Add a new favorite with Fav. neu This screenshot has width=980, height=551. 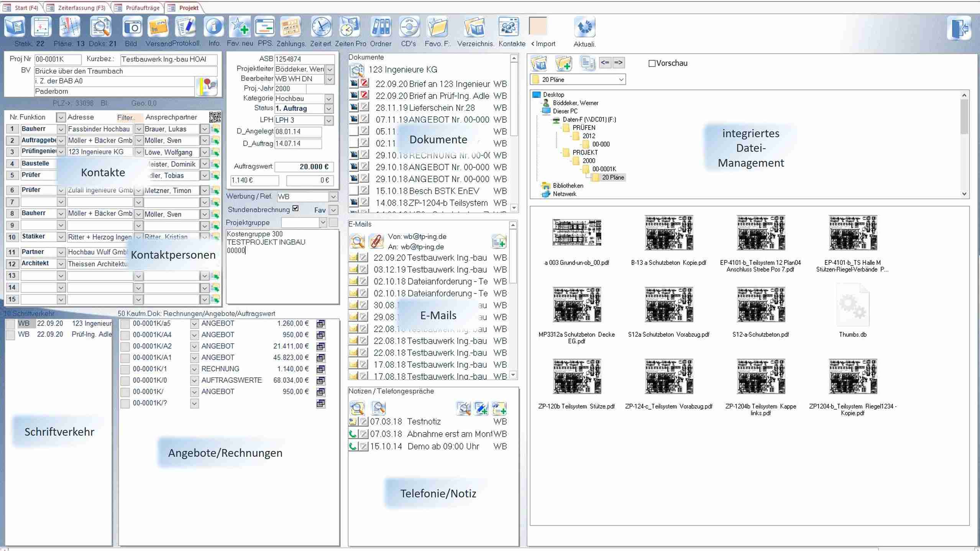pos(240,28)
